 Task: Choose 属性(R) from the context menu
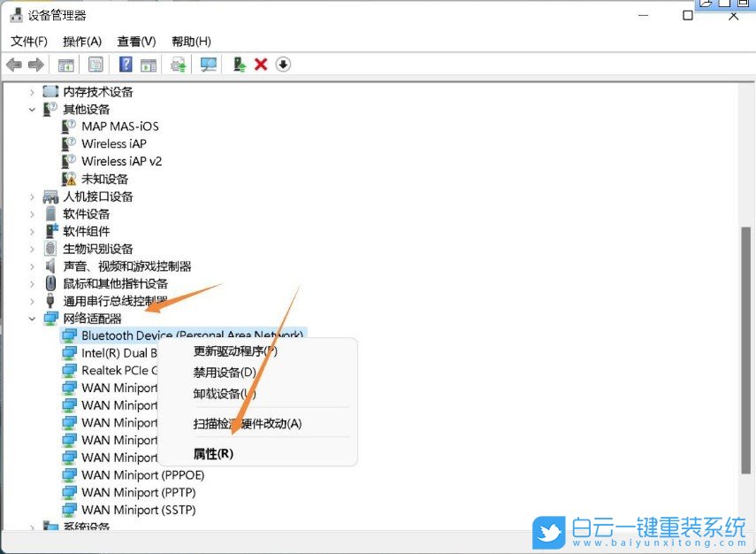pos(215,453)
